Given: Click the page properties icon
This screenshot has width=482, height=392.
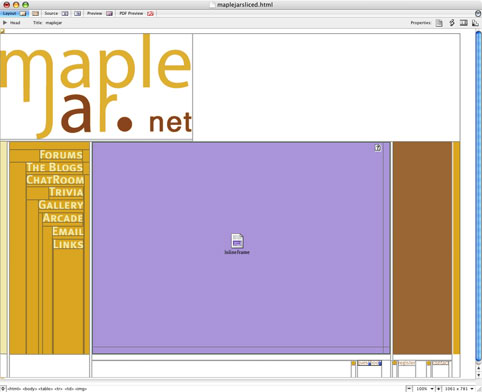Looking at the screenshot, I should pos(439,23).
